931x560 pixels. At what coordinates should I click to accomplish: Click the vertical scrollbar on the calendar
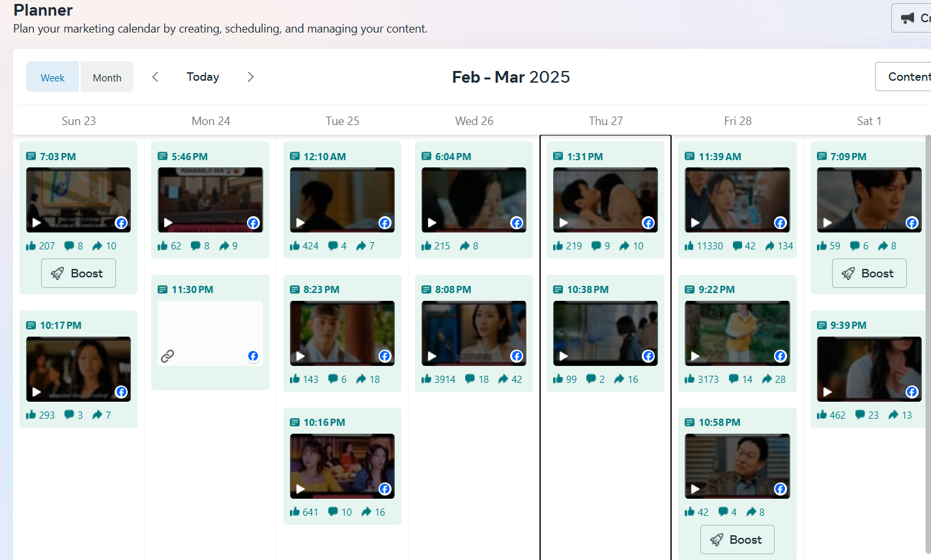[928, 344]
